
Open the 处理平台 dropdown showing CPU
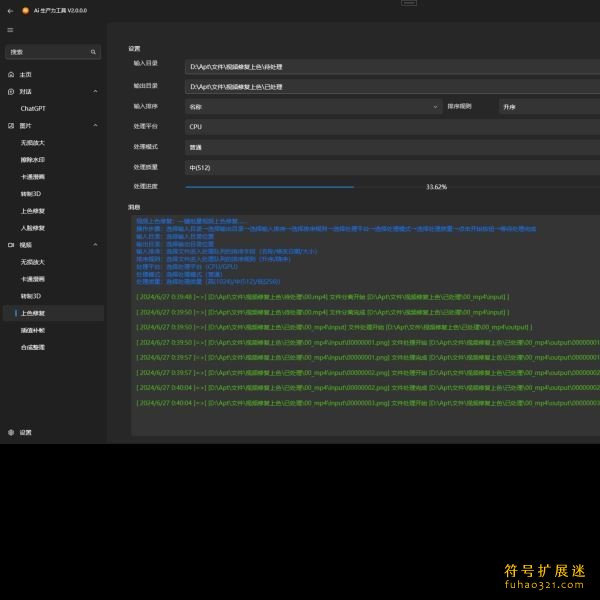click(392, 127)
